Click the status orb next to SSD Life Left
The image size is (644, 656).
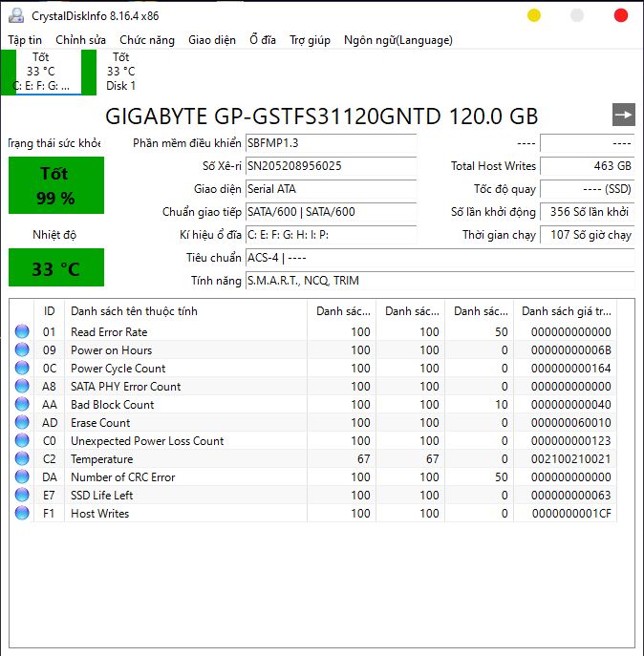[22, 496]
